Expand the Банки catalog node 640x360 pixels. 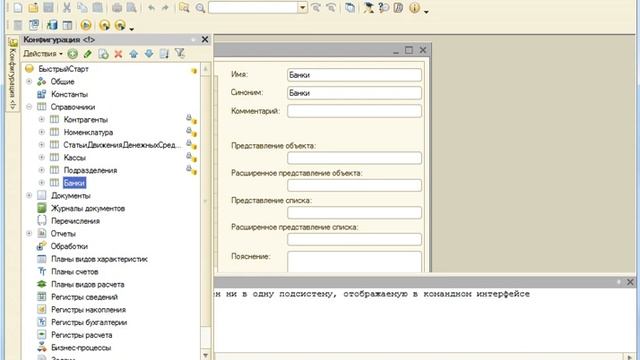(42, 183)
